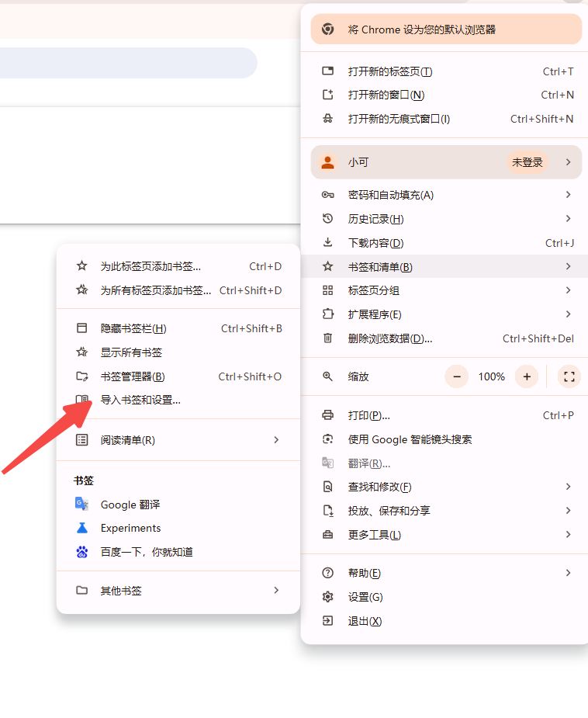
Task: Click the incognito icon beside 打开新的无痕式窗口
Action: click(327, 119)
